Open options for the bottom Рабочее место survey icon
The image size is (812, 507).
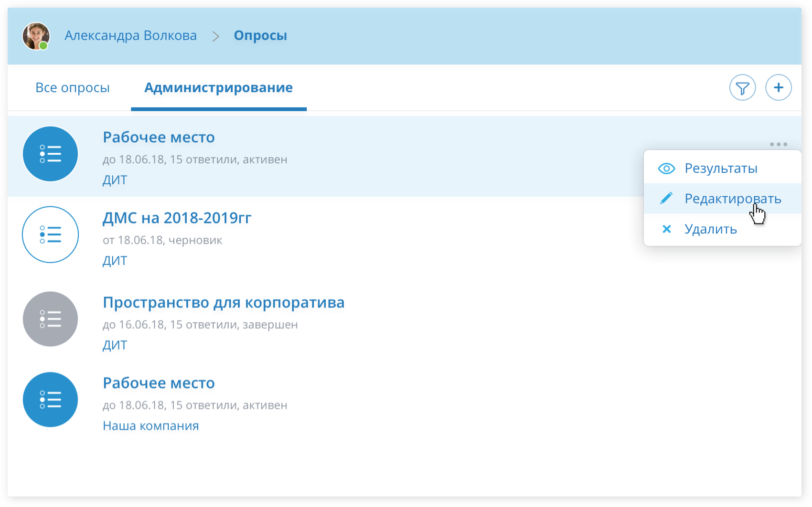click(50, 399)
